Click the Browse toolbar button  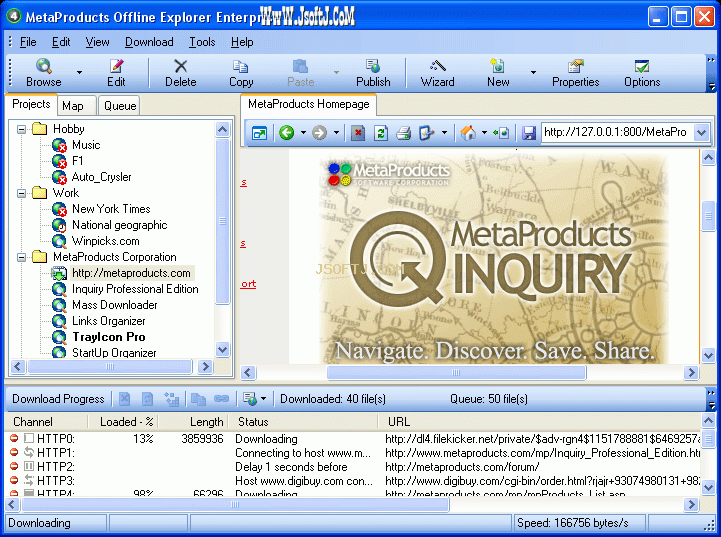pos(44,73)
